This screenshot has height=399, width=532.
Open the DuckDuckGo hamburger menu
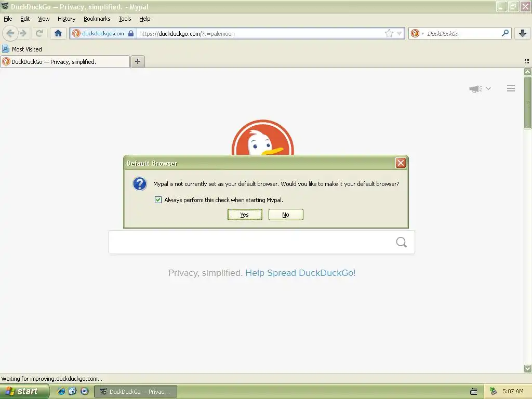coord(511,88)
